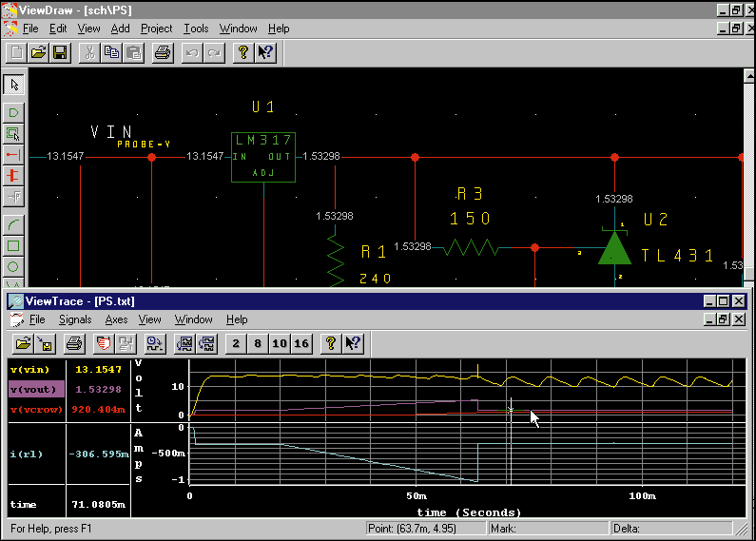Switch ViewTrace radix to binary (2)
The image size is (756, 541).
235,343
